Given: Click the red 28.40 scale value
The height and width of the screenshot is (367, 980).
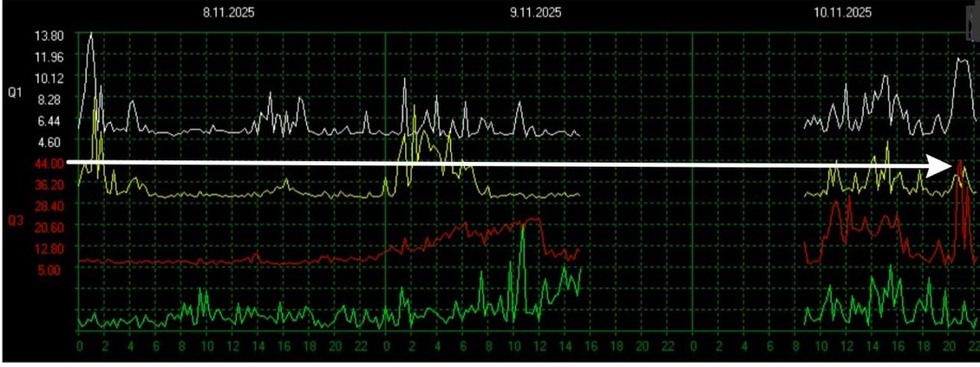Looking at the screenshot, I should (x=51, y=206).
